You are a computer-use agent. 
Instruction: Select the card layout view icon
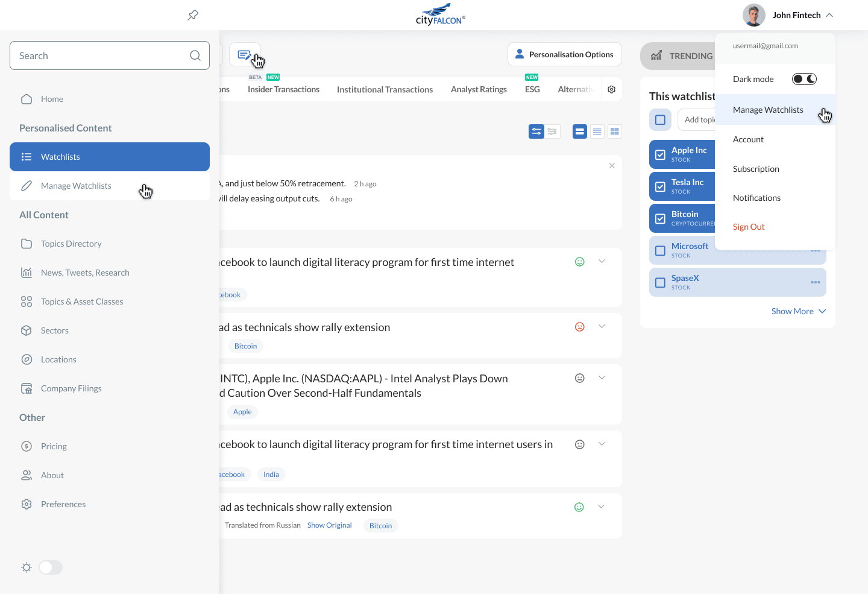pyautogui.click(x=580, y=131)
